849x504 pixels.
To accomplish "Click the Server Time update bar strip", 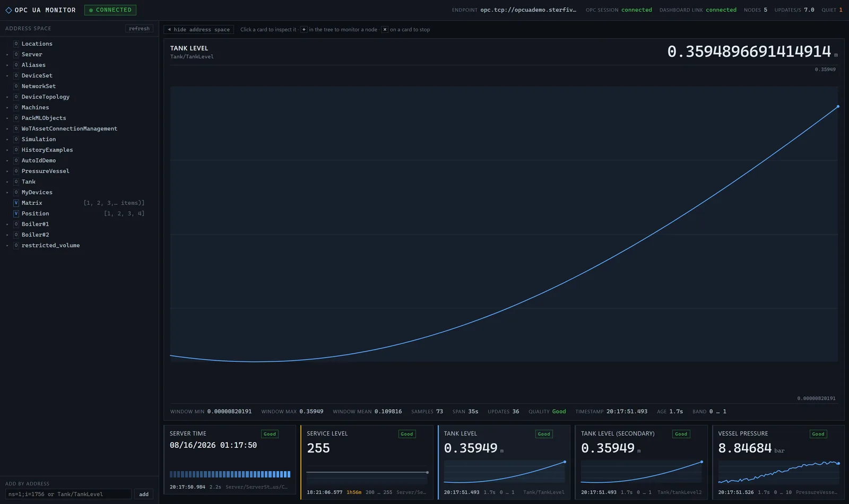I will [x=230, y=474].
